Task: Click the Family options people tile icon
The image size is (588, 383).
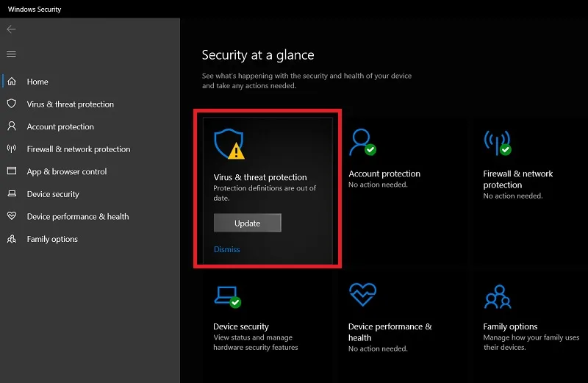Action: tap(498, 297)
